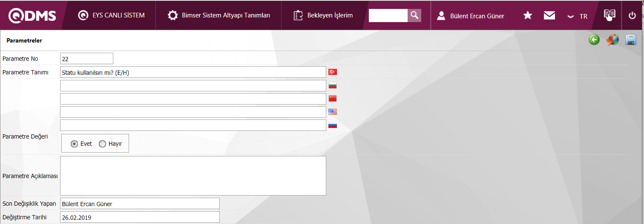Click the Parametreler page title
The image size is (644, 224).
pyautogui.click(x=24, y=41)
